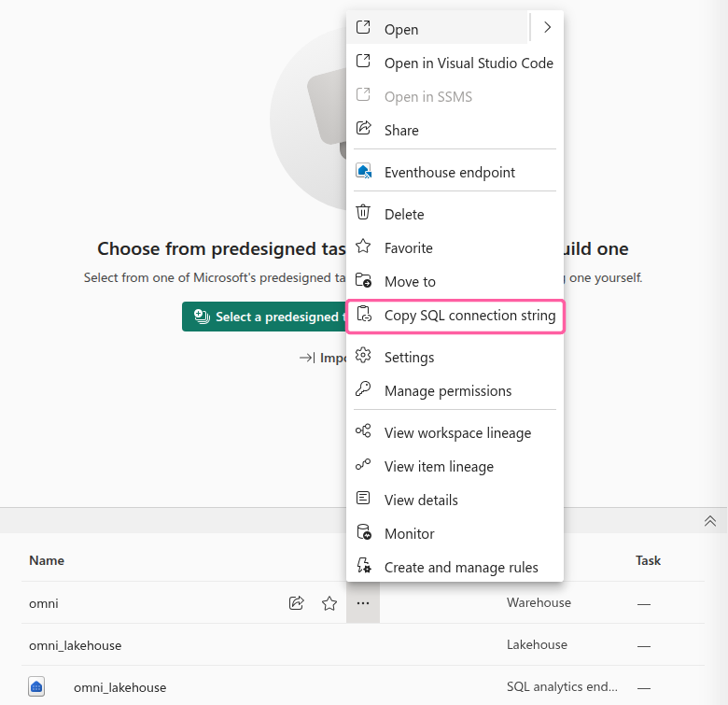Click Select a predesigned task flow button
Screen dimensions: 728x705
pyautogui.click(x=264, y=317)
